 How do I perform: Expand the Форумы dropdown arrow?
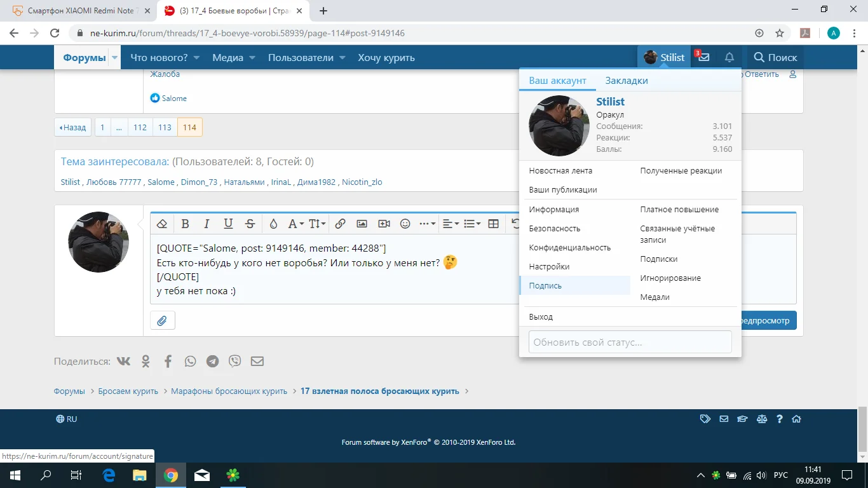(x=115, y=57)
